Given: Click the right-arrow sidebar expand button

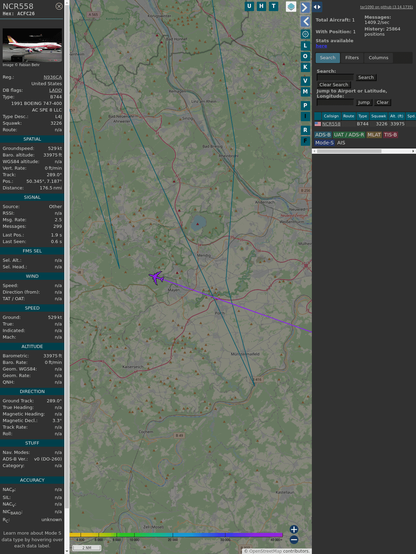Looking at the screenshot, I should click(305, 7).
